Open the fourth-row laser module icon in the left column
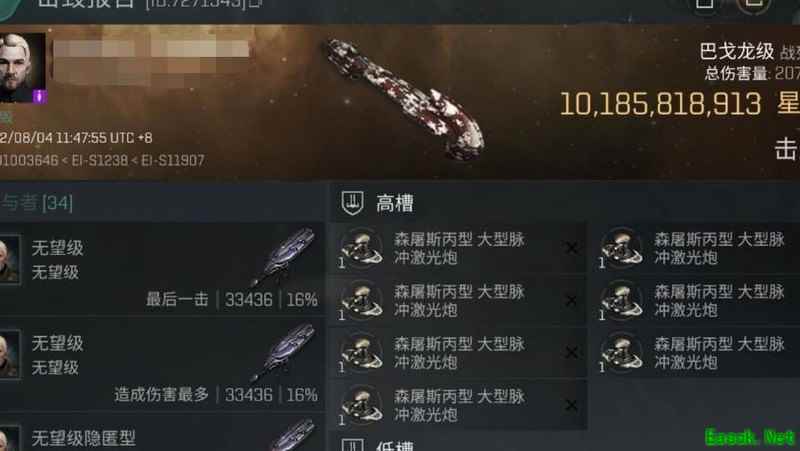Screen dimensions: 800x451 click(362, 405)
